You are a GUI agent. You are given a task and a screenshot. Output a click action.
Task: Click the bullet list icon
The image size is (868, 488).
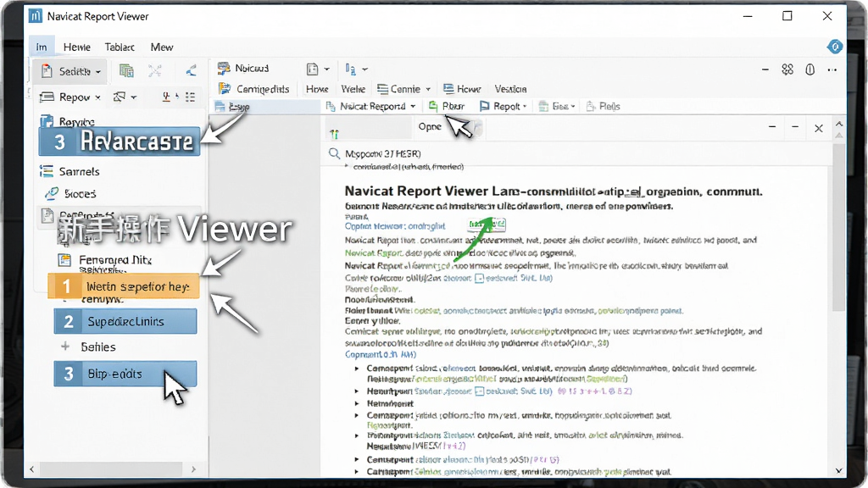[190, 97]
